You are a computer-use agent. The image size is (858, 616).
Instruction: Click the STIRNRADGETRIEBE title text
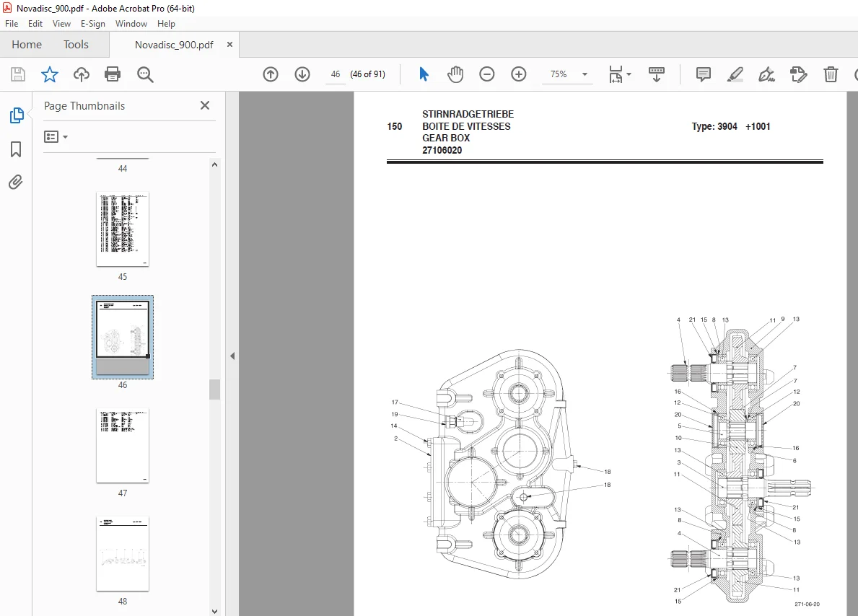468,114
